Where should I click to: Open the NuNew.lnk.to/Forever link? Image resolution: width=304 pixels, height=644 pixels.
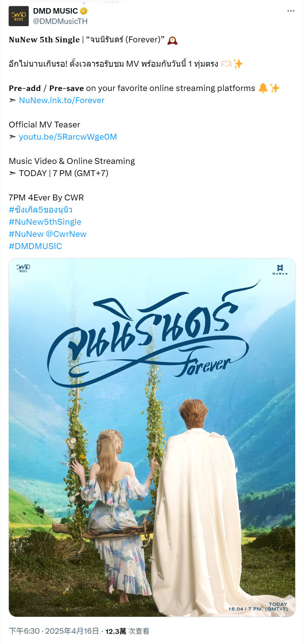62,100
